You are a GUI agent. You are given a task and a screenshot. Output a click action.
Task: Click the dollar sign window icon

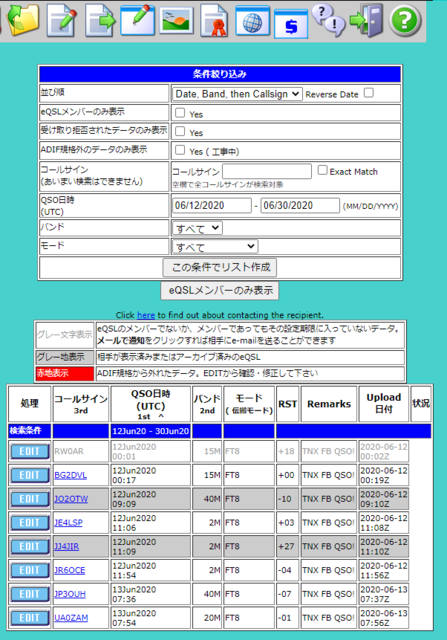point(291,24)
